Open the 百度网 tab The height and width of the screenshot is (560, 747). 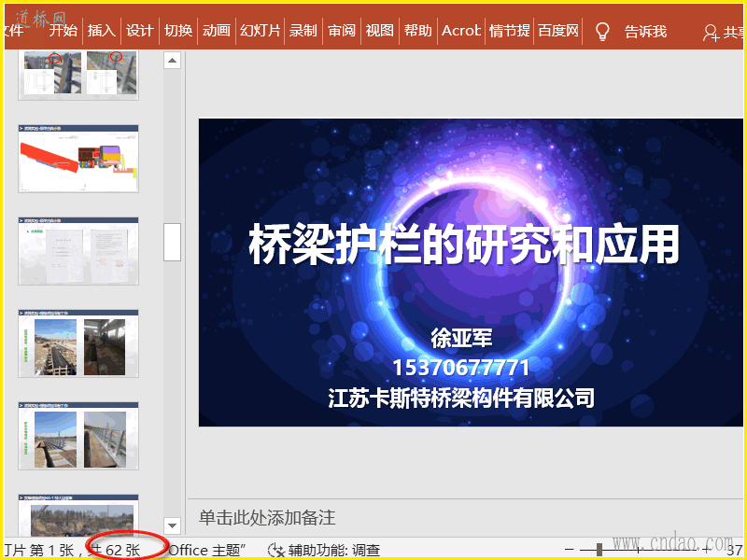558,31
